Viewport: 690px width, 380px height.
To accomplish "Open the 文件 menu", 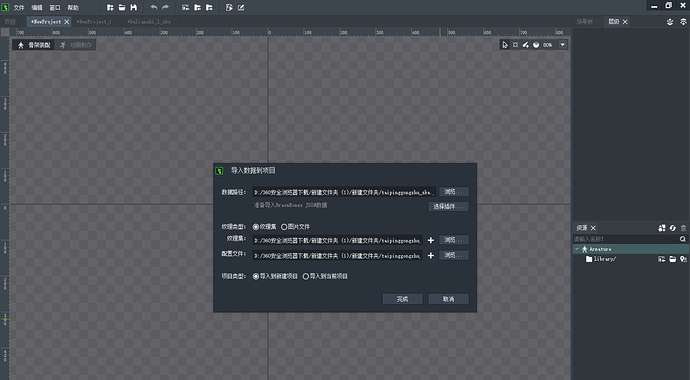I will 19,7.
